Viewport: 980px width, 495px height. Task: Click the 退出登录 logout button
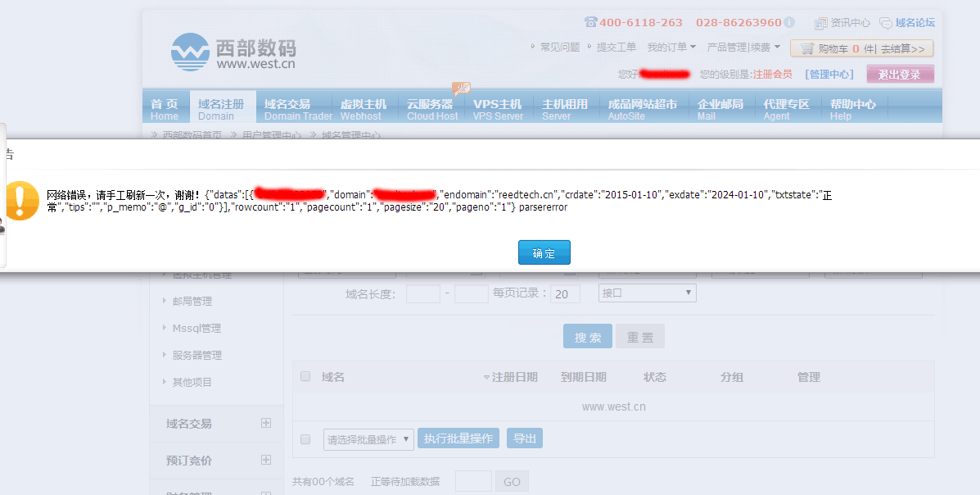(x=900, y=75)
